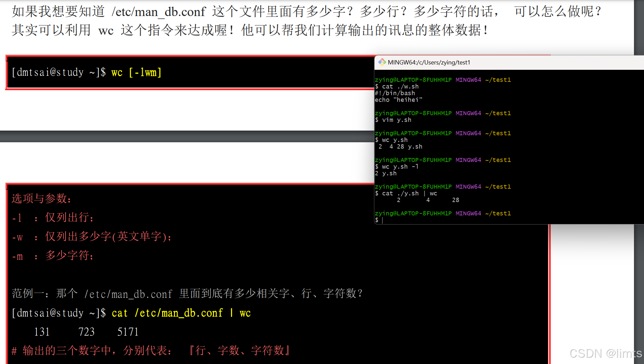Click the Git Bash icon in MINGW64 title bar
The height and width of the screenshot is (364, 644).
(382, 62)
